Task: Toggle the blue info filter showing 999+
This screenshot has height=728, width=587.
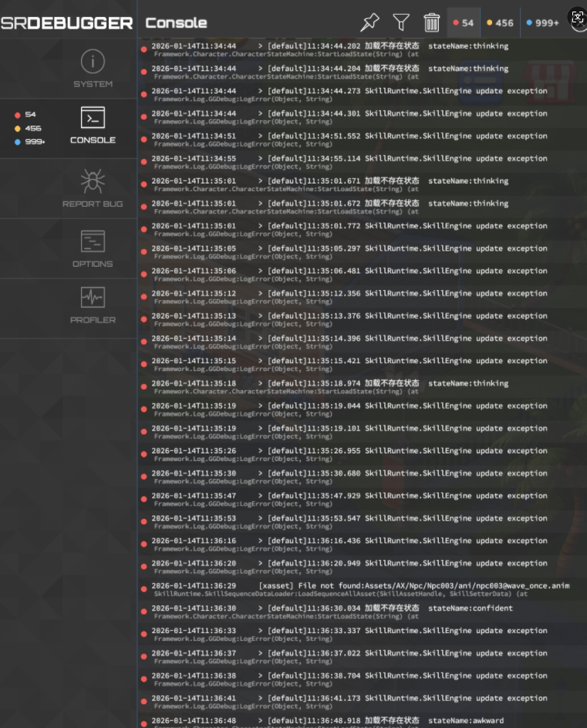Action: pos(542,23)
